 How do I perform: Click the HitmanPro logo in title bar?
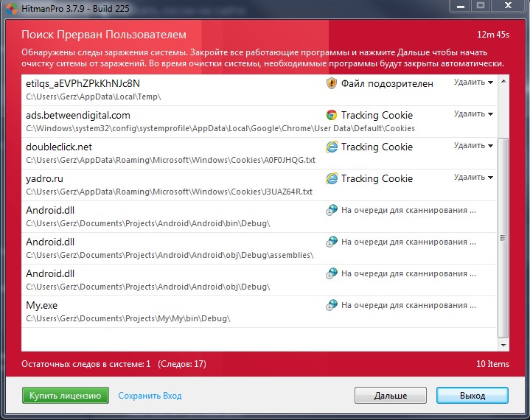click(x=11, y=8)
